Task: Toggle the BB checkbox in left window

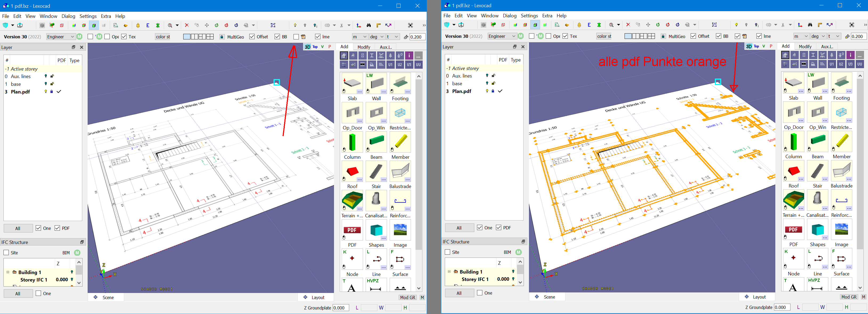Action: pos(277,36)
